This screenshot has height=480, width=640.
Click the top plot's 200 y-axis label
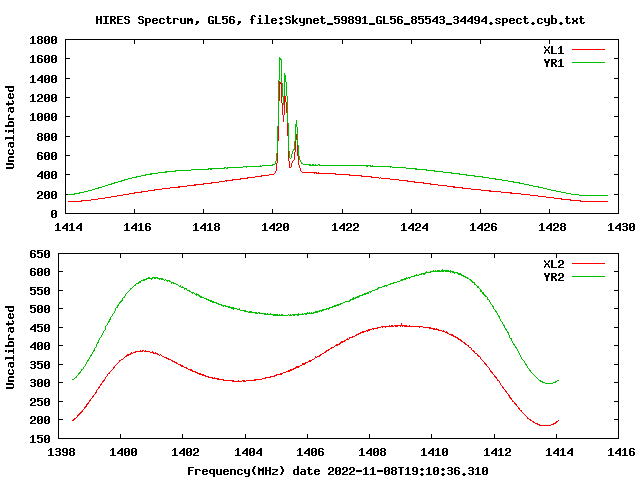point(47,195)
